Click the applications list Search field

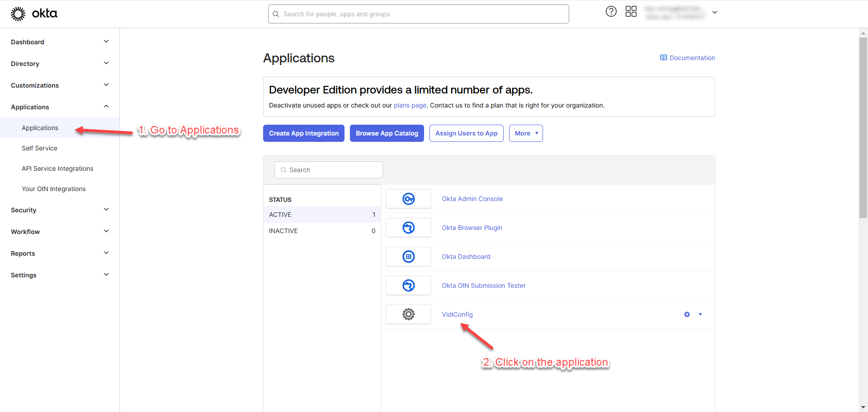coord(329,170)
